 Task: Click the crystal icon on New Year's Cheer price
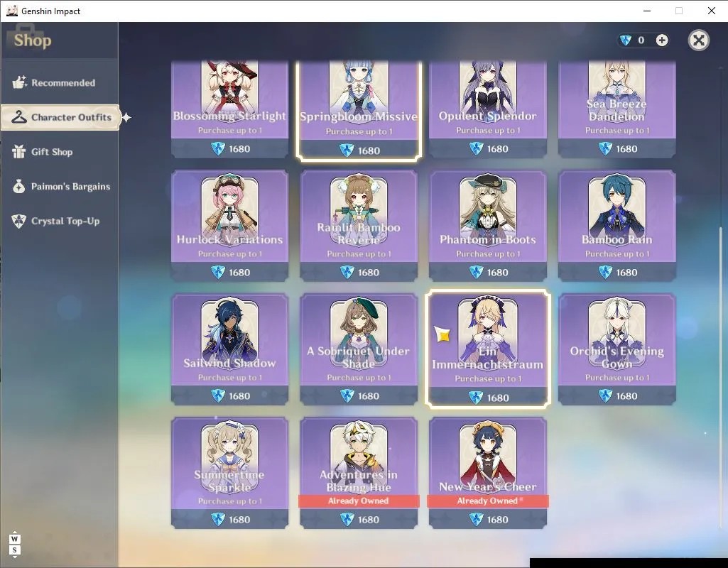[476, 519]
